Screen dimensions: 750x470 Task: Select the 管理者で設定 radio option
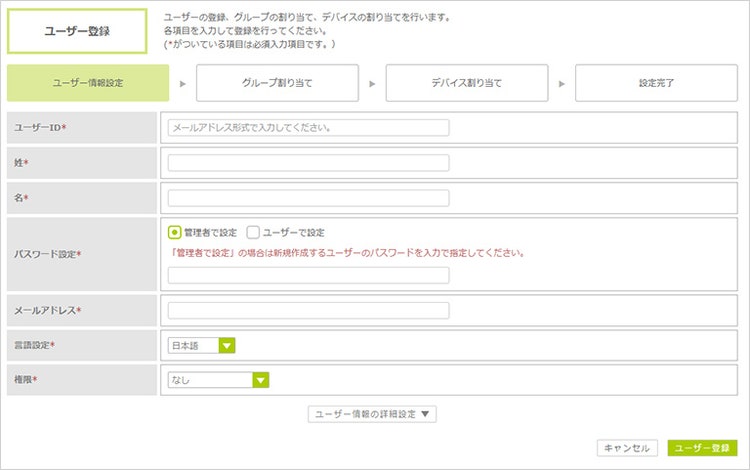pos(174,232)
